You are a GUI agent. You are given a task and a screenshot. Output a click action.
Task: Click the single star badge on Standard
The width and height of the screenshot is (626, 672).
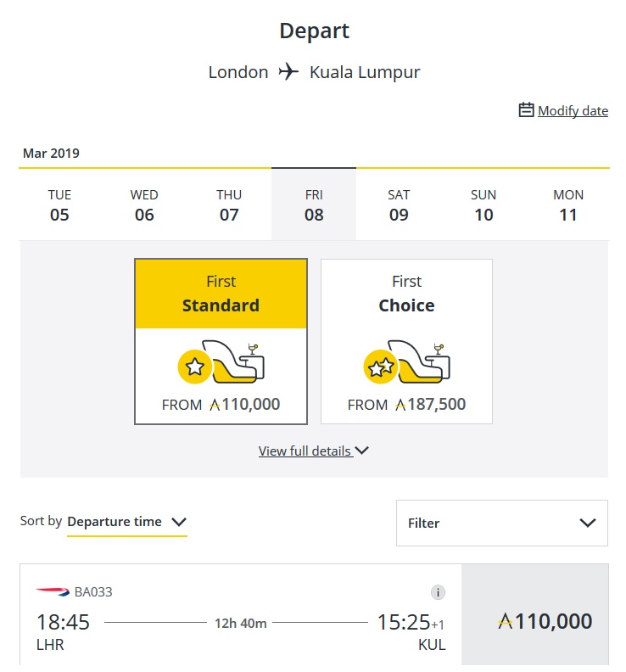tap(195, 367)
